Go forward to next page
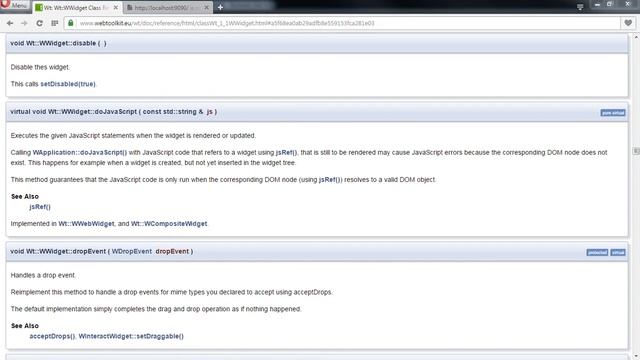Image resolution: width=640 pixels, height=360 pixels. point(24,23)
